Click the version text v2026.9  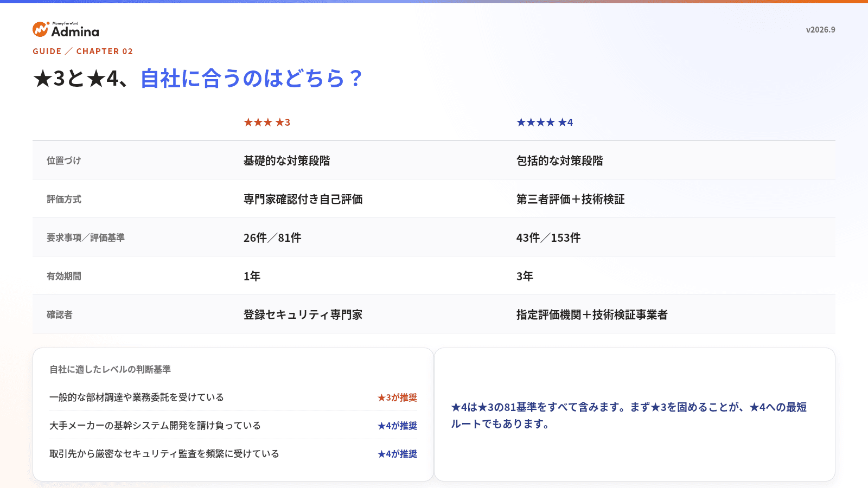[820, 30]
